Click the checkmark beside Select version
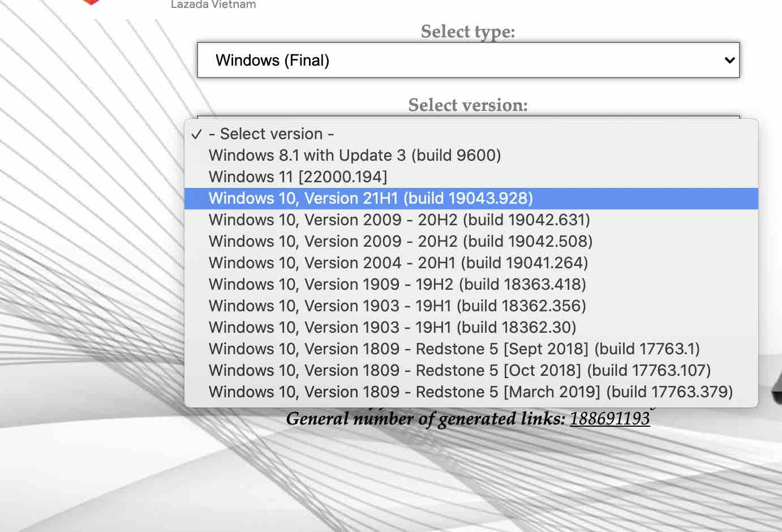 (x=196, y=135)
